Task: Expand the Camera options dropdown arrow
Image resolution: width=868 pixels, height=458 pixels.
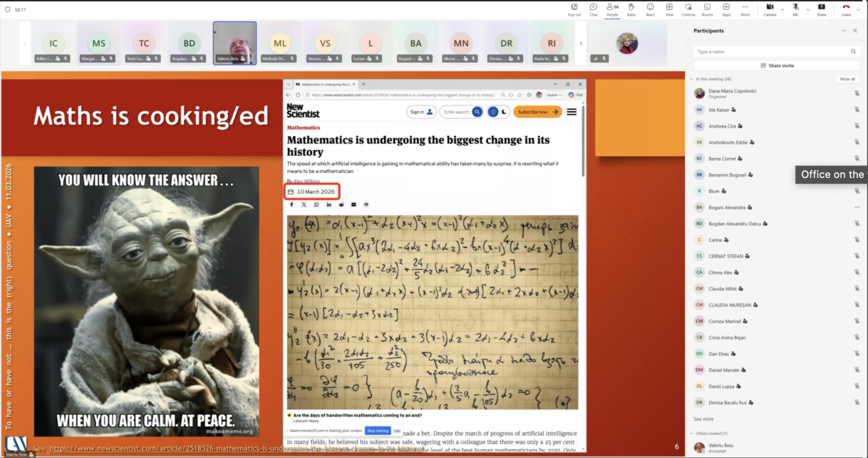Action: pyautogui.click(x=782, y=9)
